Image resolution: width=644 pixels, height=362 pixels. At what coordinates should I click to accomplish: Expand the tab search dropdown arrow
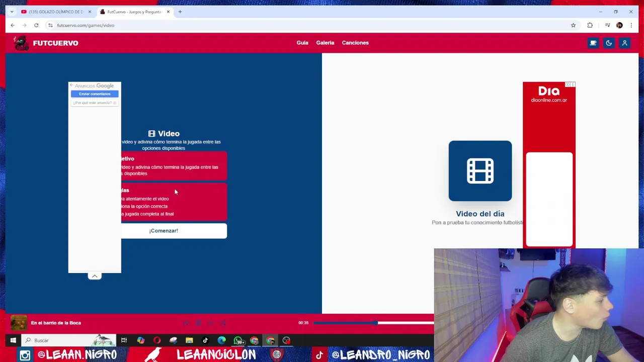(x=12, y=12)
